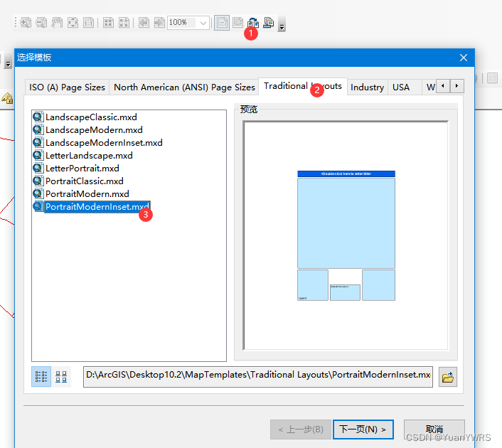Close the 选择模板 dialog
Viewport: 502px width, 448px height.
tap(464, 58)
